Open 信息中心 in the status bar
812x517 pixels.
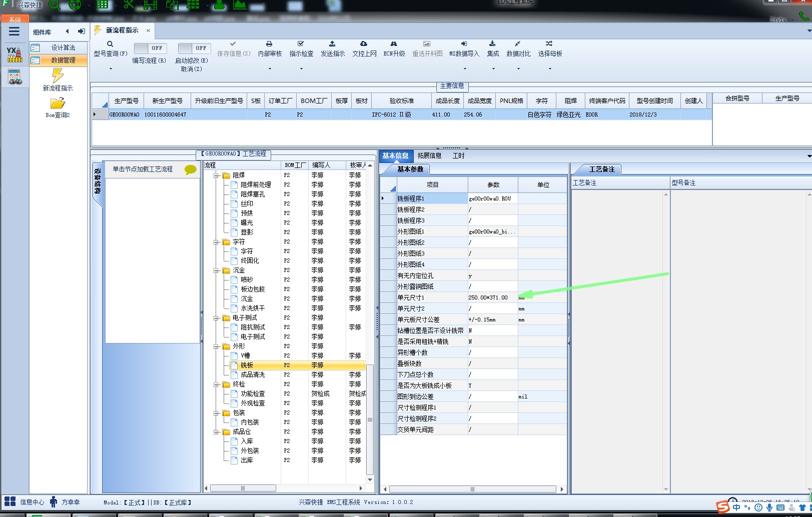[25, 502]
